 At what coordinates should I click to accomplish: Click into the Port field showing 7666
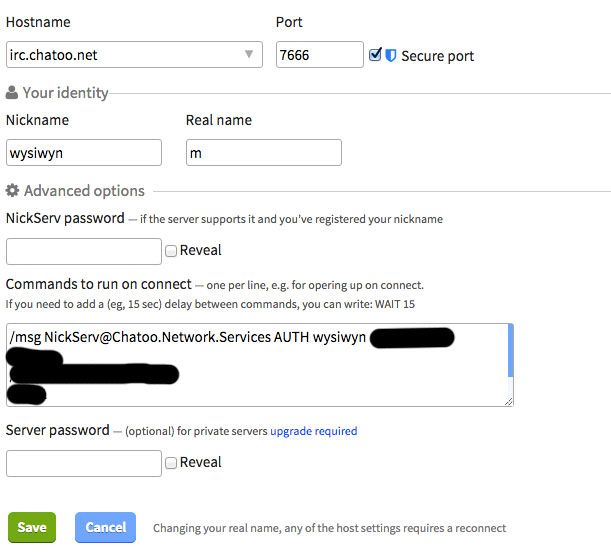click(x=320, y=55)
